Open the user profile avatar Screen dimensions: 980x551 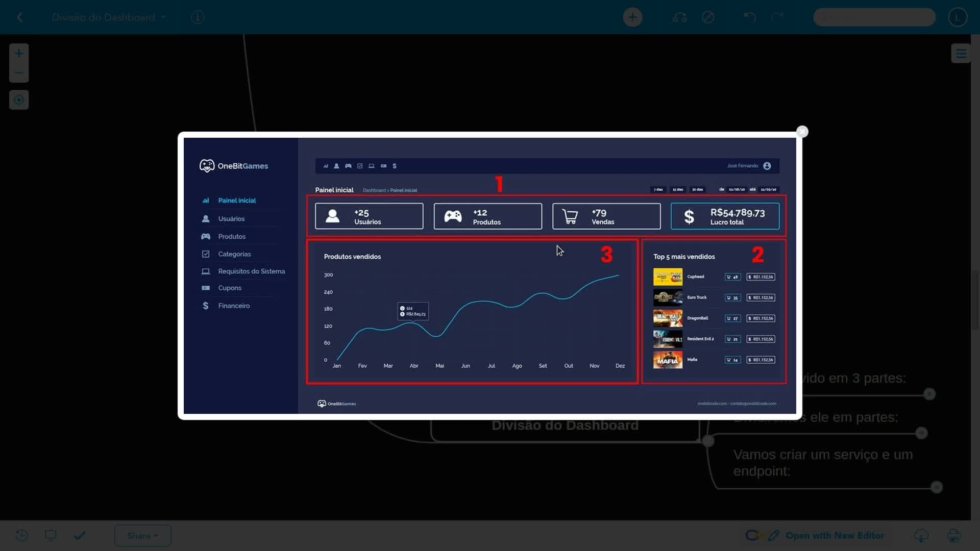tap(958, 17)
